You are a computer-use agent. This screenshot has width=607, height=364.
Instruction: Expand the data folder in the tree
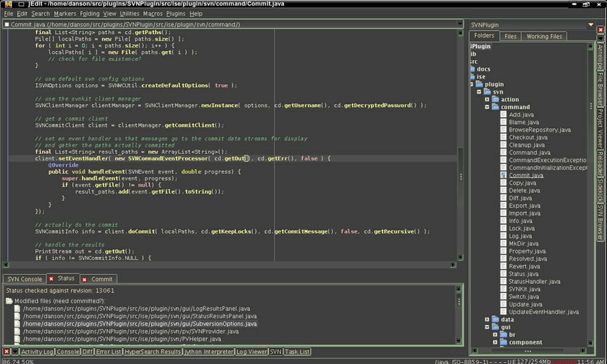click(x=487, y=319)
